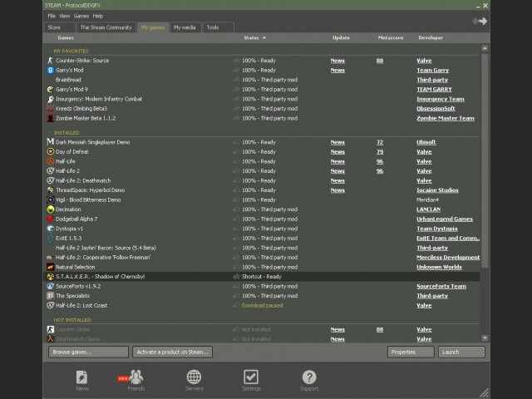Open the Friends icon in bottom bar
Image resolution: width=532 pixels, height=399 pixels.
[136, 377]
